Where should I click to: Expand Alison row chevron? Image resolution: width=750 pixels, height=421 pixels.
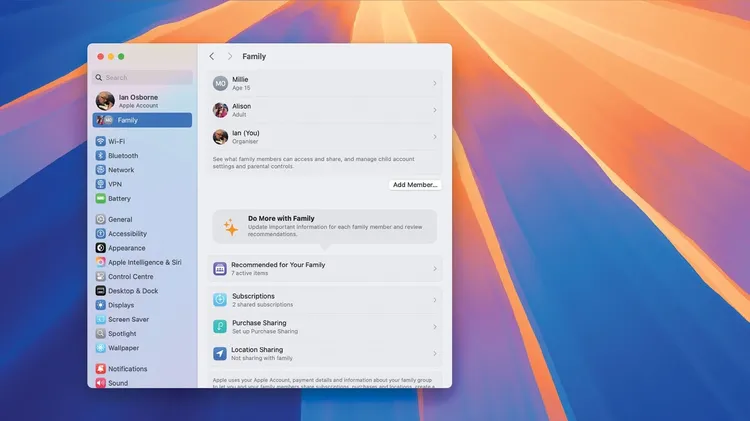click(435, 110)
